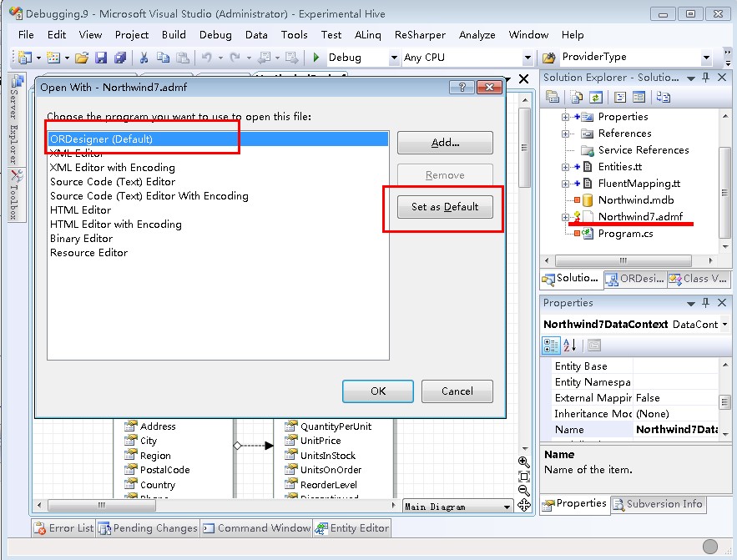Viewport: 737px width, 560px height.
Task: Click the fit-to-screen icon on the designer
Action: coord(523,477)
